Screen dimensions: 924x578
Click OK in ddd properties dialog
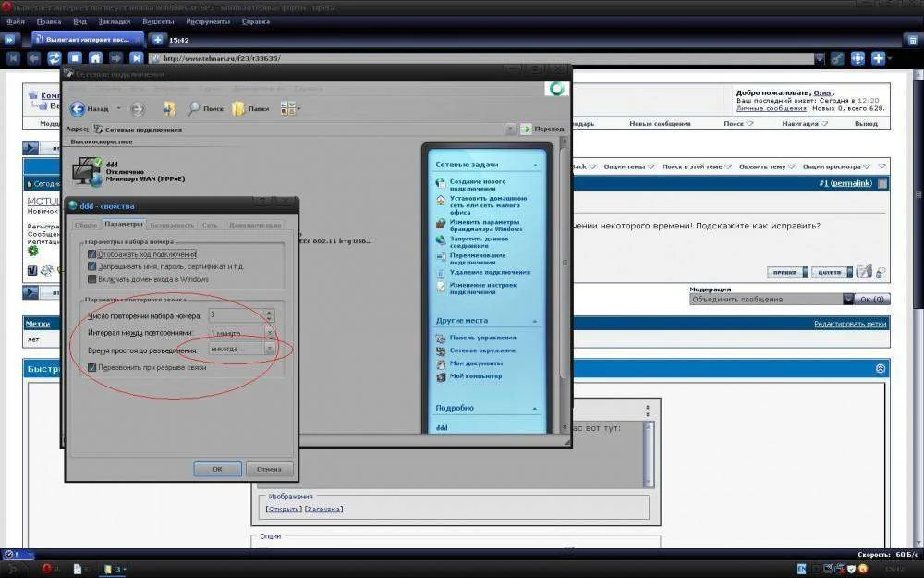click(x=217, y=469)
